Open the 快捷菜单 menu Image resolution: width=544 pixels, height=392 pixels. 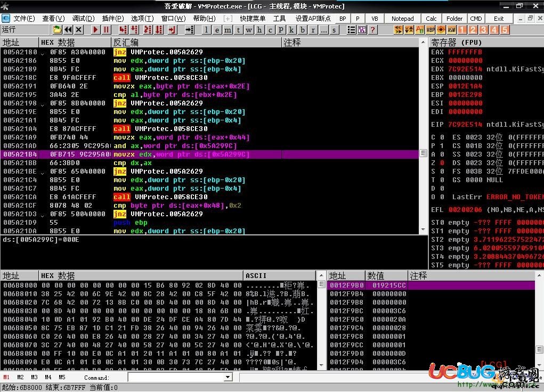coord(253,19)
